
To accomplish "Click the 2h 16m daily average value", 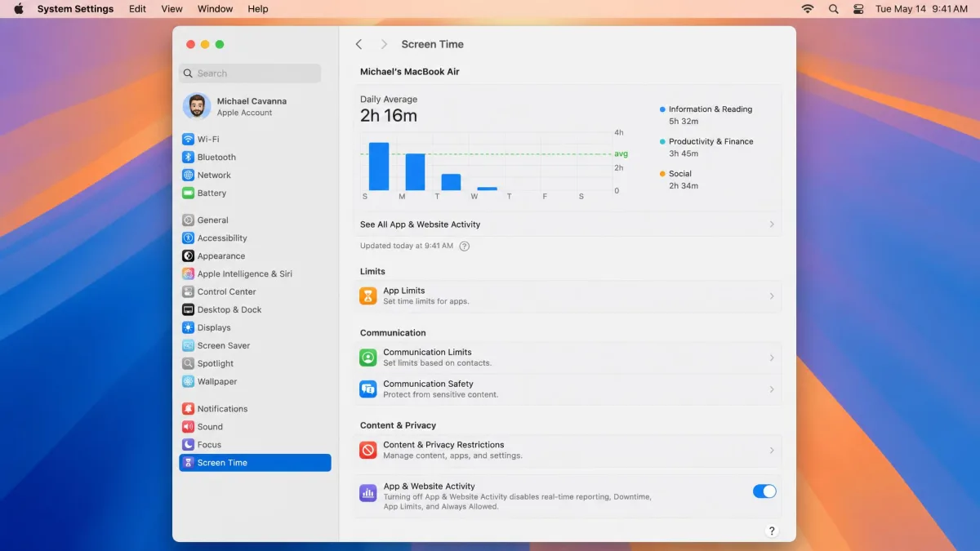I will [389, 116].
